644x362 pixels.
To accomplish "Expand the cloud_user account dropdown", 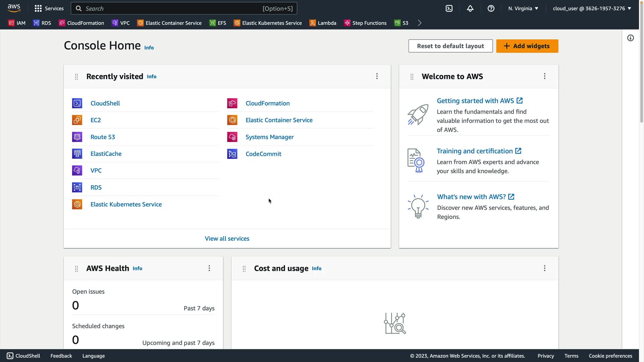I will point(592,8).
